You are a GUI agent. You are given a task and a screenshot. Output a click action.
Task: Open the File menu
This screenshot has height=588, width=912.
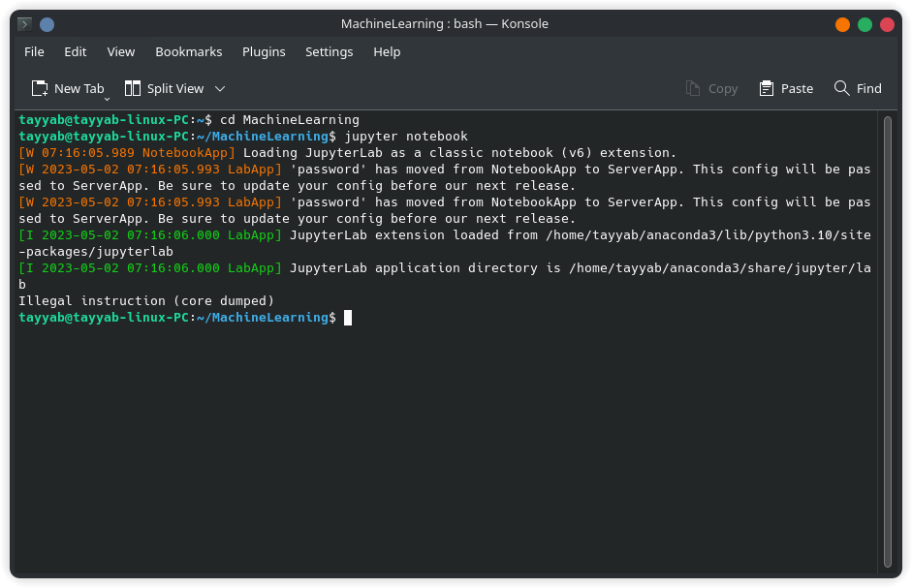pos(34,51)
